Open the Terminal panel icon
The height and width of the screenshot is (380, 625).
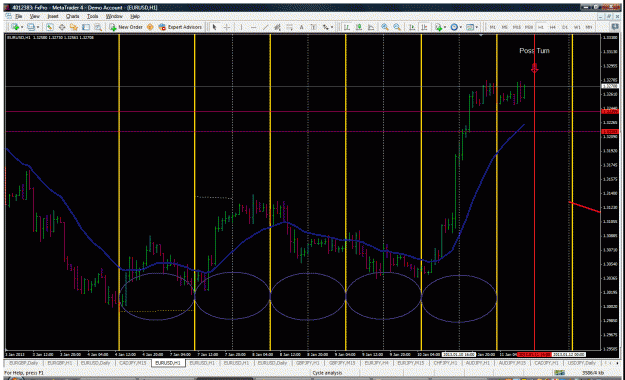point(86,27)
